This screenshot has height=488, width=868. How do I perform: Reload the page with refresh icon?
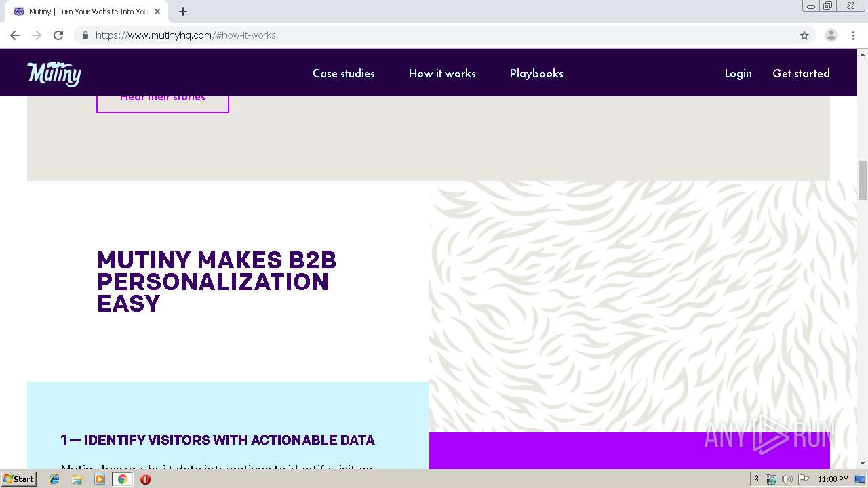pos(58,35)
